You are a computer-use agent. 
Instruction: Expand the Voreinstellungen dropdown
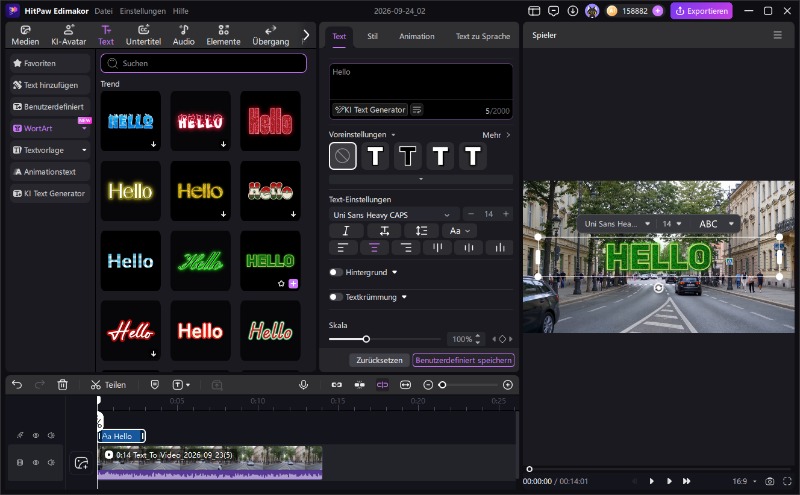point(393,135)
